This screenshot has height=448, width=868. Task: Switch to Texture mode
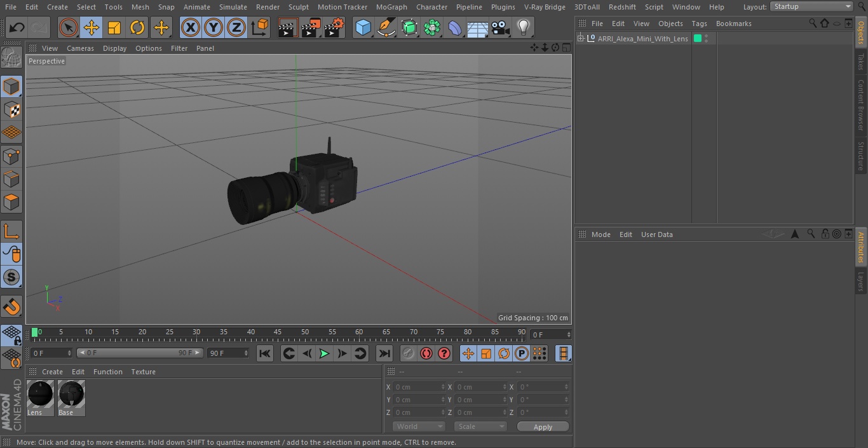coord(11,109)
